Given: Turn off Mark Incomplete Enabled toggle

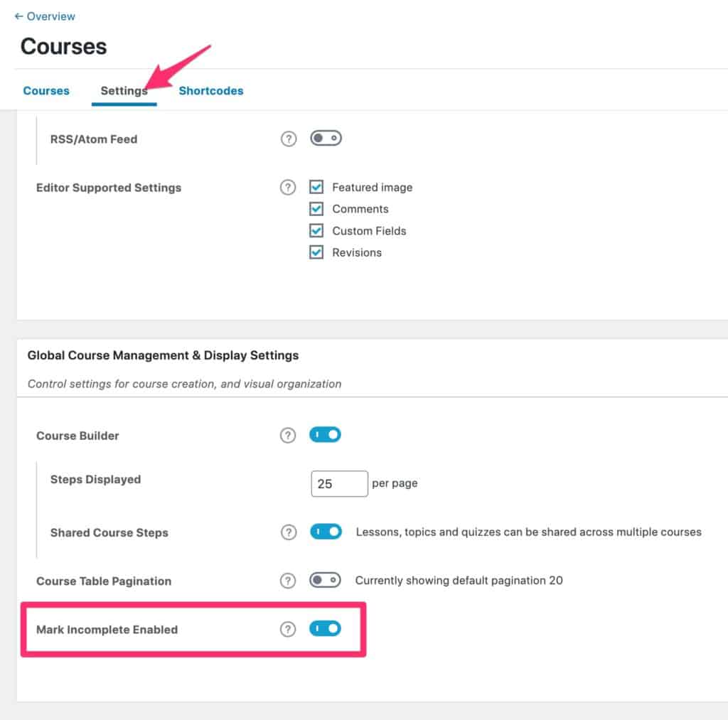Looking at the screenshot, I should coord(325,628).
